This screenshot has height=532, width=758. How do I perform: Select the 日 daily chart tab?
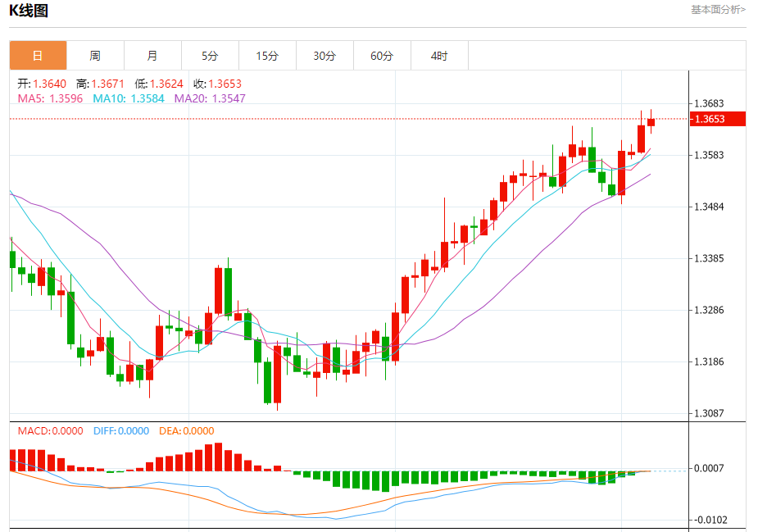(38, 56)
